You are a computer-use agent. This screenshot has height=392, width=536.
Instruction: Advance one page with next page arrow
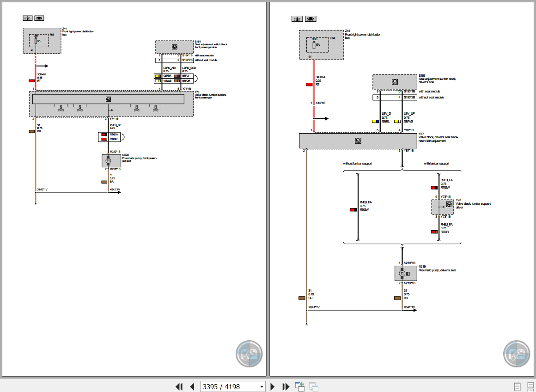272,386
